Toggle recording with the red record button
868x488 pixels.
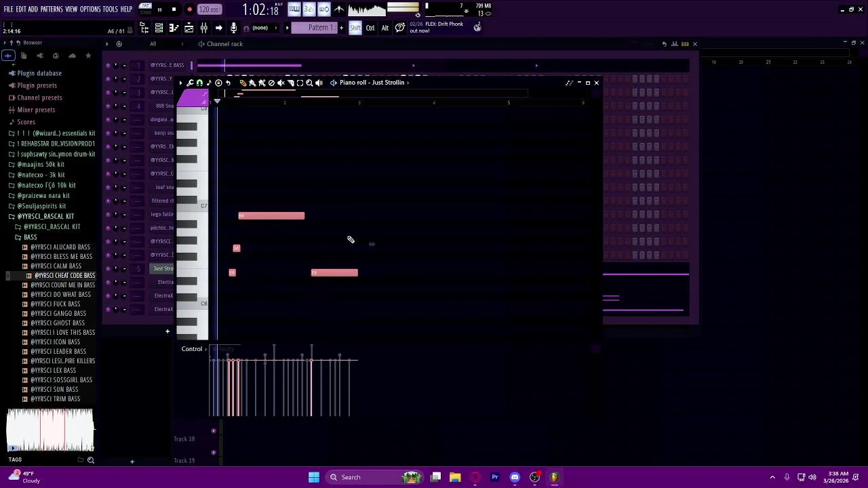(x=189, y=9)
